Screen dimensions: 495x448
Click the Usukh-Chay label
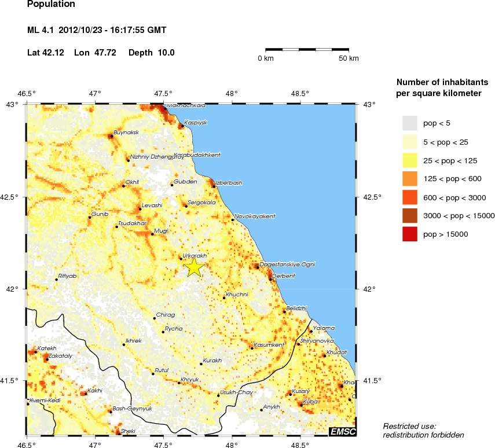click(236, 392)
